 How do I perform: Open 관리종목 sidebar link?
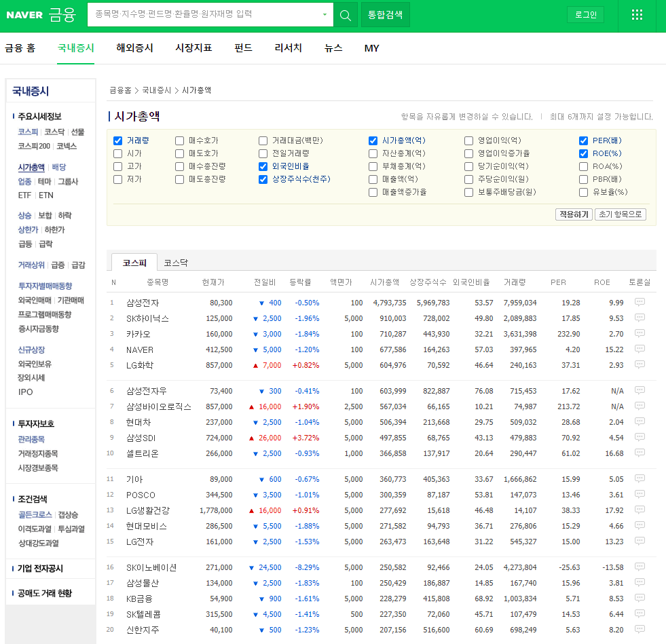[31, 440]
